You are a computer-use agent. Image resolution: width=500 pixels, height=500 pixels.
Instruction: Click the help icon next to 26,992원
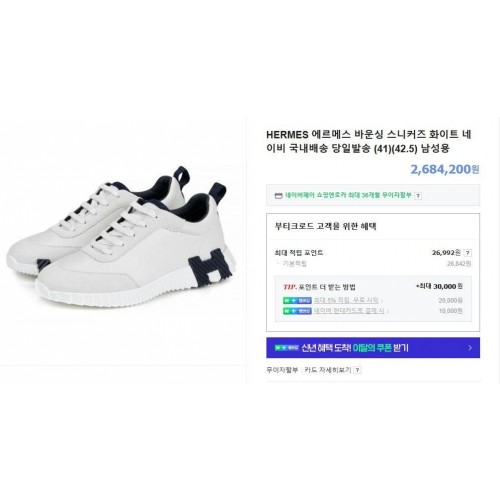tap(468, 253)
